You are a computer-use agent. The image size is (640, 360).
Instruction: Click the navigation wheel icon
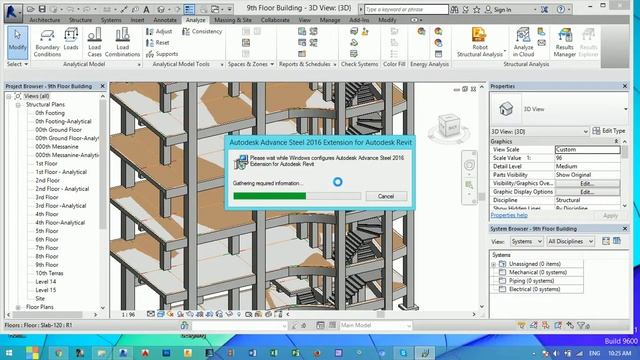[469, 165]
